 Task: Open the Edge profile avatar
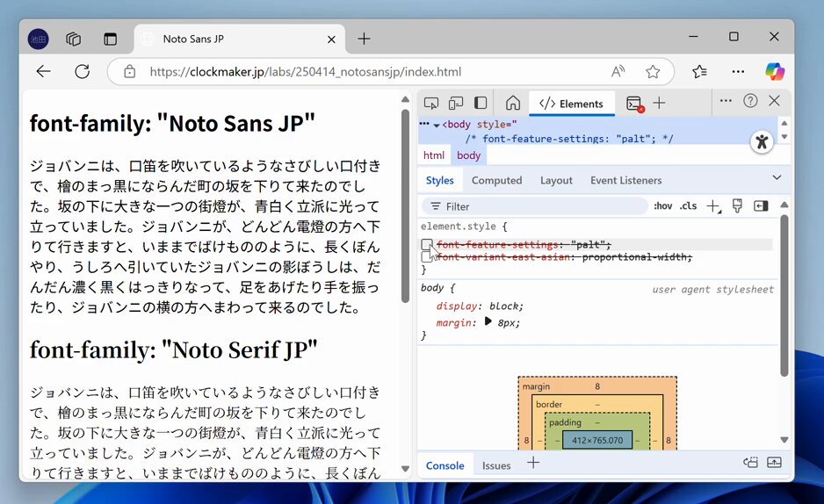(x=38, y=39)
